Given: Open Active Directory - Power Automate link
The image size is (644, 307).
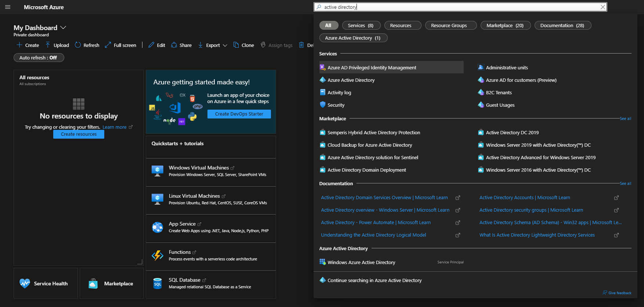Looking at the screenshot, I should (x=376, y=222).
